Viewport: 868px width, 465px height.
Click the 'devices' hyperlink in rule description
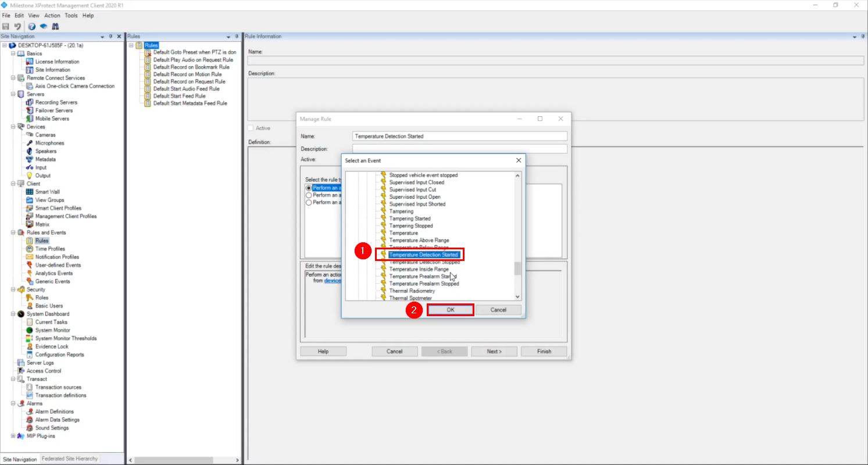(x=333, y=281)
